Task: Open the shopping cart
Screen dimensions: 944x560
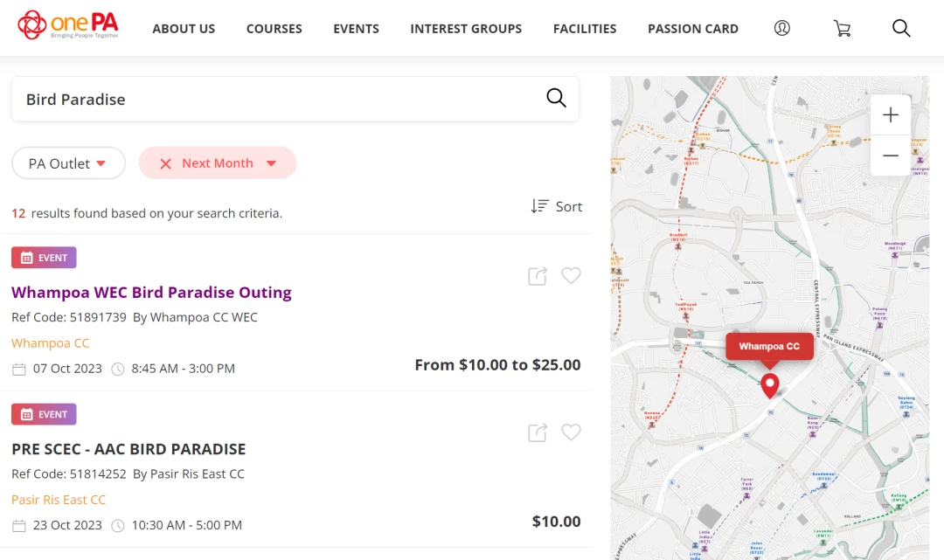Action: pyautogui.click(x=842, y=28)
